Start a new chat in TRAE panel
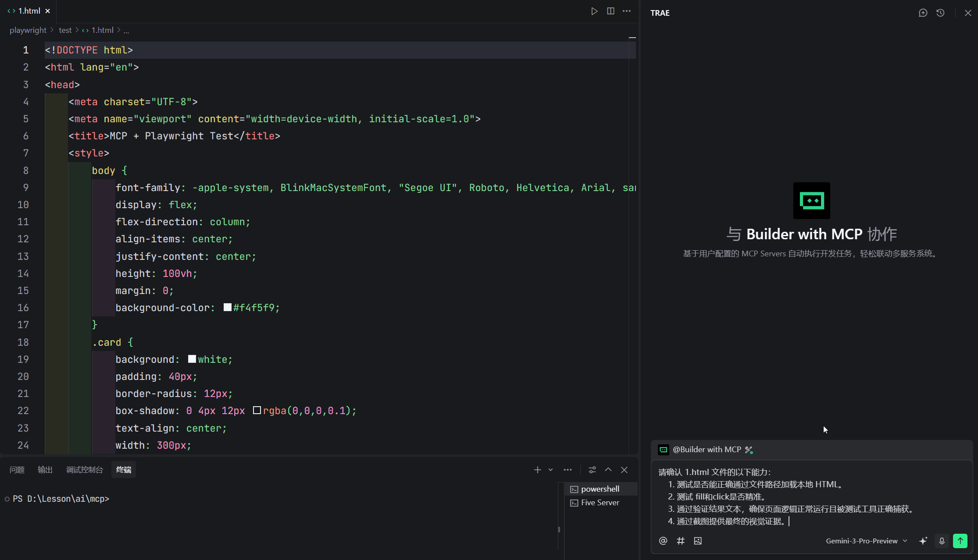The image size is (978, 560). click(923, 13)
